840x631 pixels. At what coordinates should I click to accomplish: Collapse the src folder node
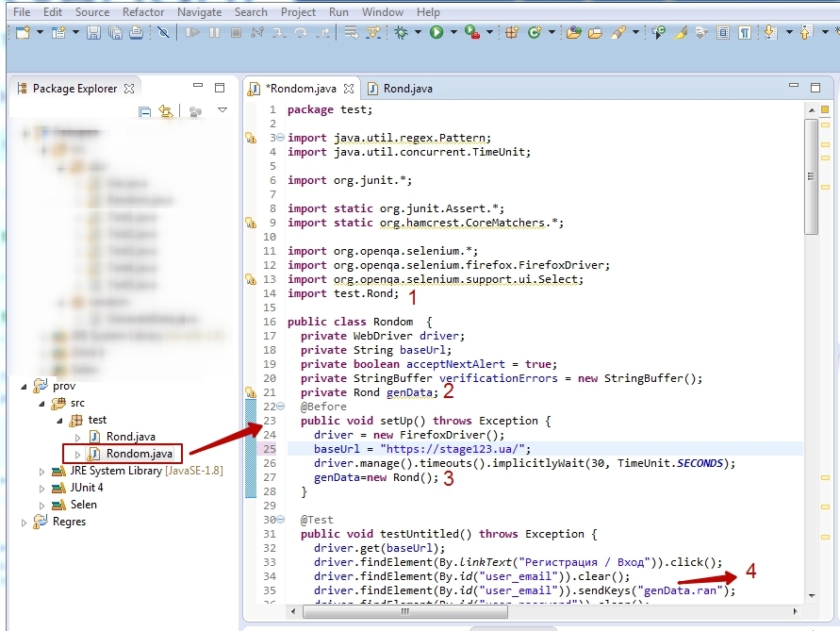41,403
